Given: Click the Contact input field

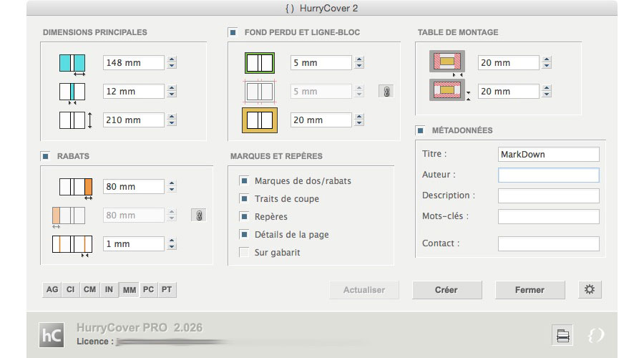Looking at the screenshot, I should [548, 243].
